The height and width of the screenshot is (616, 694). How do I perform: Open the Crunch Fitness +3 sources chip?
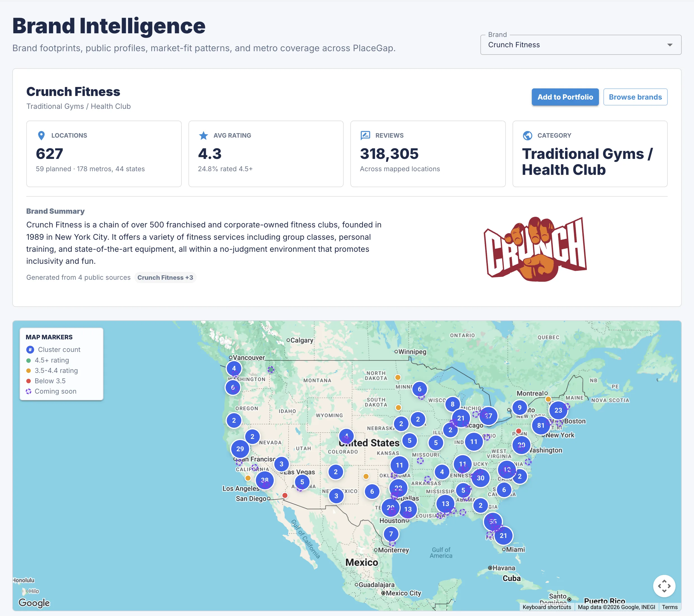click(165, 278)
